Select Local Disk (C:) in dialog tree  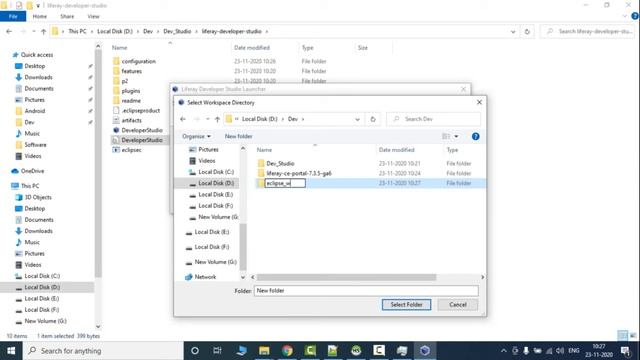pyautogui.click(x=216, y=172)
